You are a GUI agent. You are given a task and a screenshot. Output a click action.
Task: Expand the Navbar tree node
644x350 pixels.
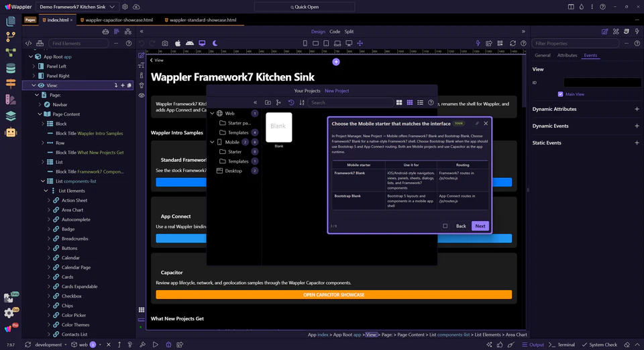point(40,105)
